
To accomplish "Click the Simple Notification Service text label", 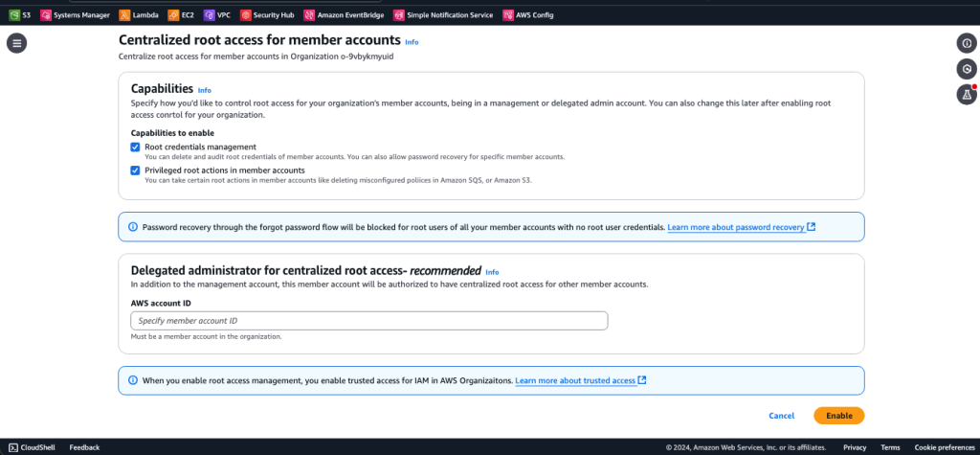I will tap(450, 15).
